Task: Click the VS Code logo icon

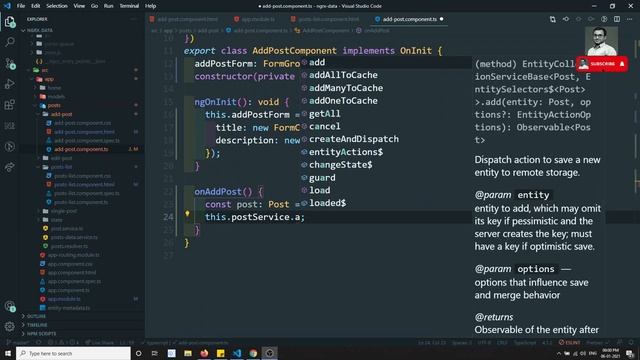Action: tap(7, 6)
